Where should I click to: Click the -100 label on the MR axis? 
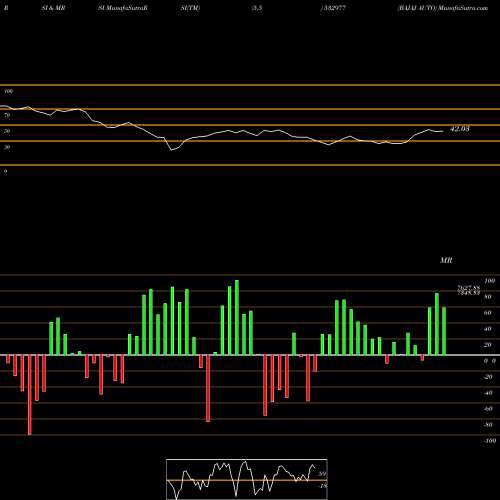pos(489,441)
